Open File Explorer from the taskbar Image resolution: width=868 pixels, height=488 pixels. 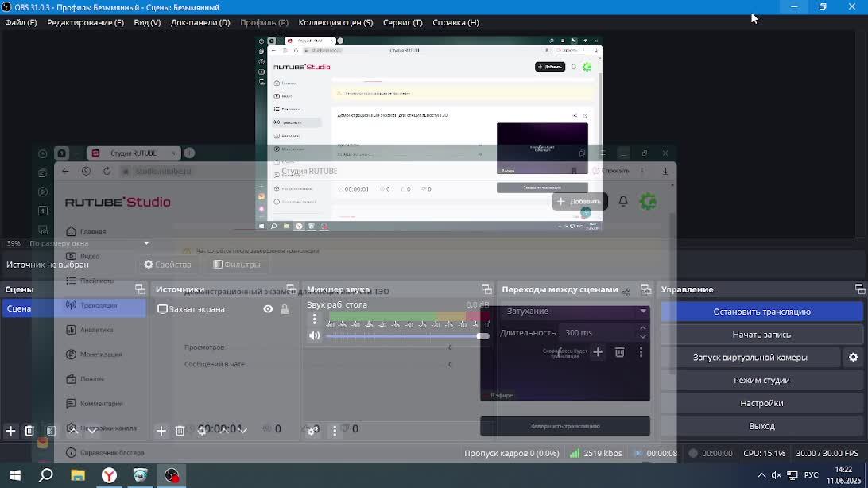[x=78, y=475]
